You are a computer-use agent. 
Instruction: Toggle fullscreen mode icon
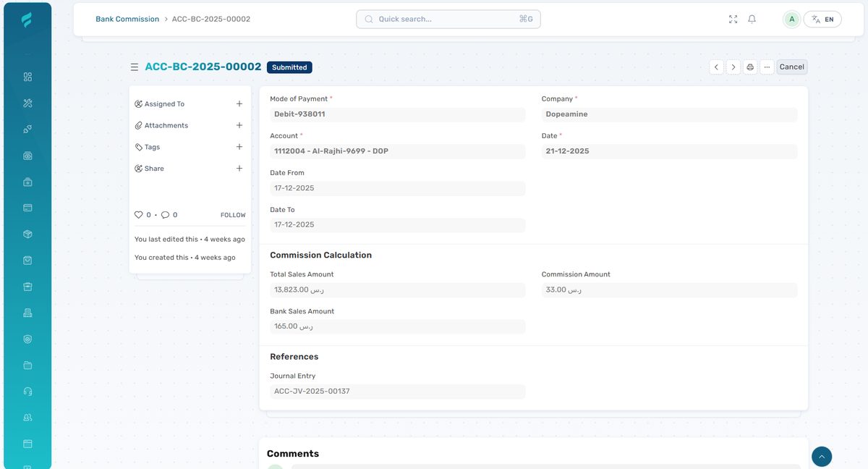point(733,20)
